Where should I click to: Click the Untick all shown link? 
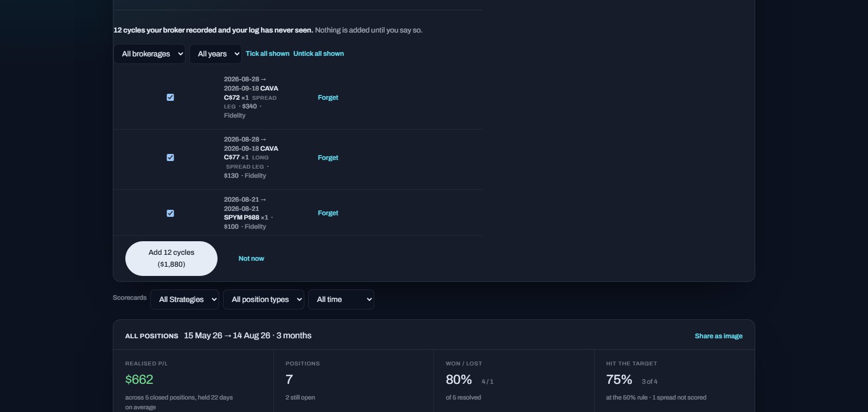pos(318,54)
